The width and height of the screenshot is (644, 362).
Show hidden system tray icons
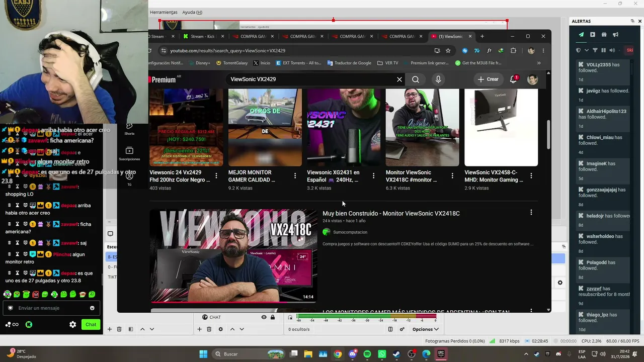point(526,354)
